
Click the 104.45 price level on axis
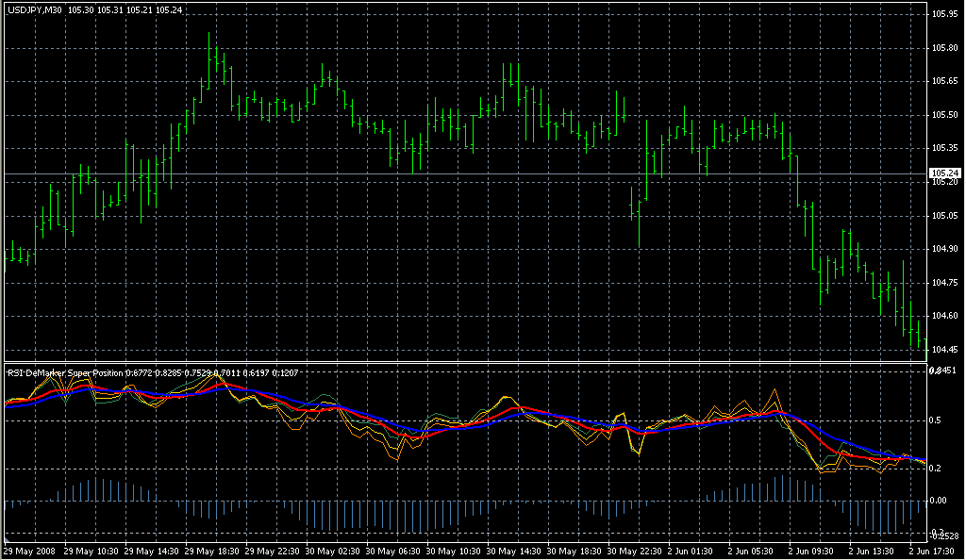click(945, 350)
